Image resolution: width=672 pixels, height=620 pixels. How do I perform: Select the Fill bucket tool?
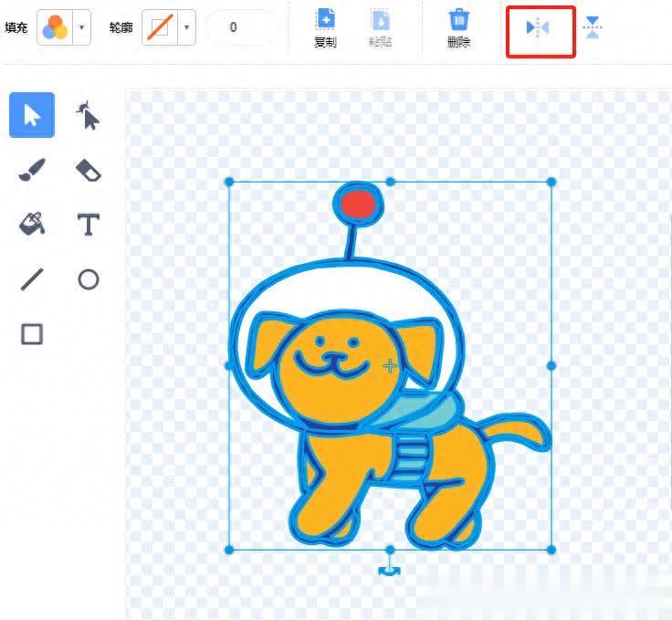click(x=32, y=224)
